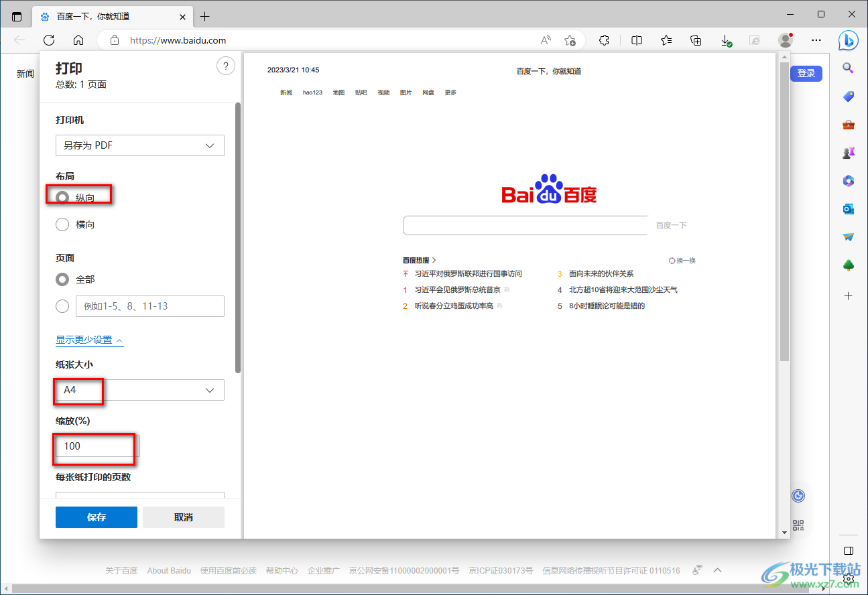
Task: Open the Extensions puzzle icon
Action: tap(604, 40)
